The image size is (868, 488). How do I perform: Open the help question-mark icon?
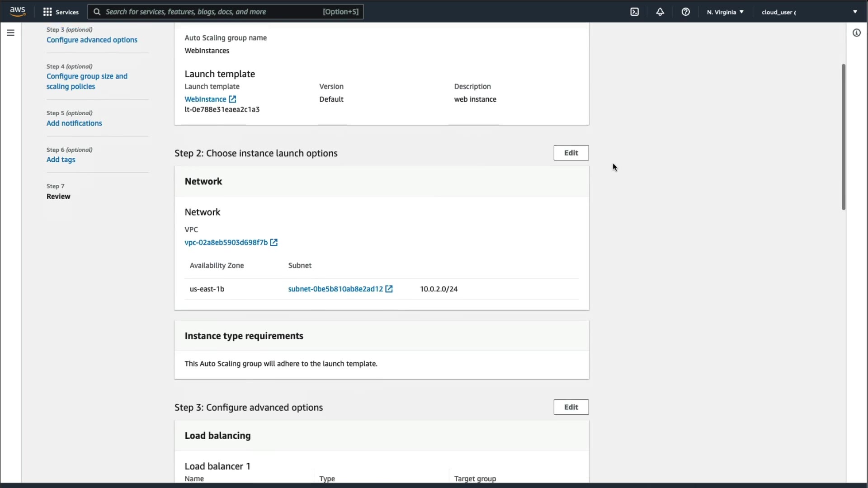point(686,12)
